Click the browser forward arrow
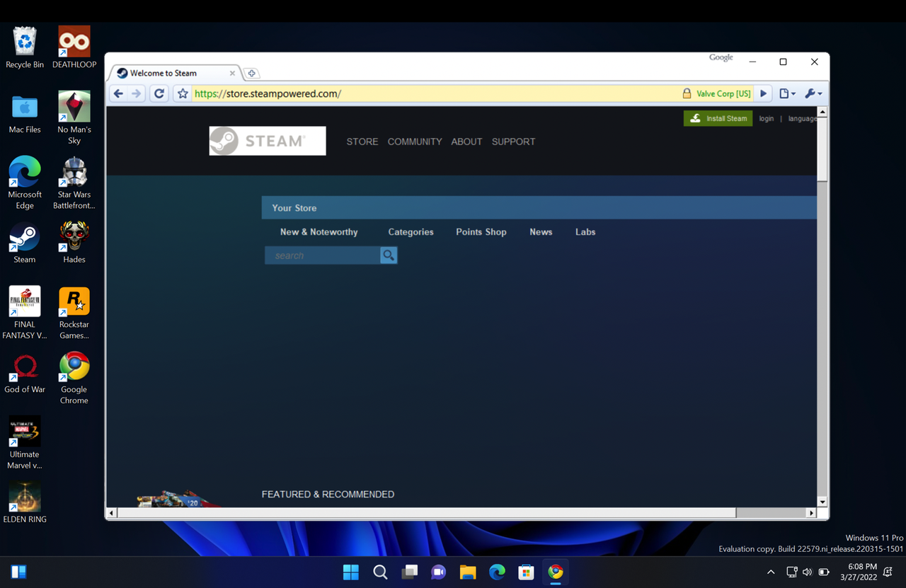Image resolution: width=906 pixels, height=588 pixels. [137, 93]
